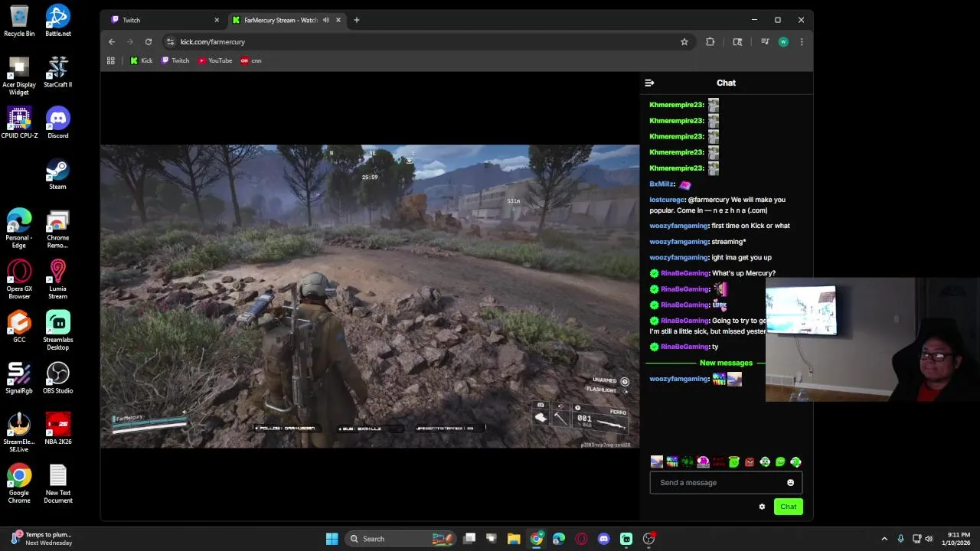Click the message "What's up Mercury?"
This screenshot has width=980, height=551.
743,273
